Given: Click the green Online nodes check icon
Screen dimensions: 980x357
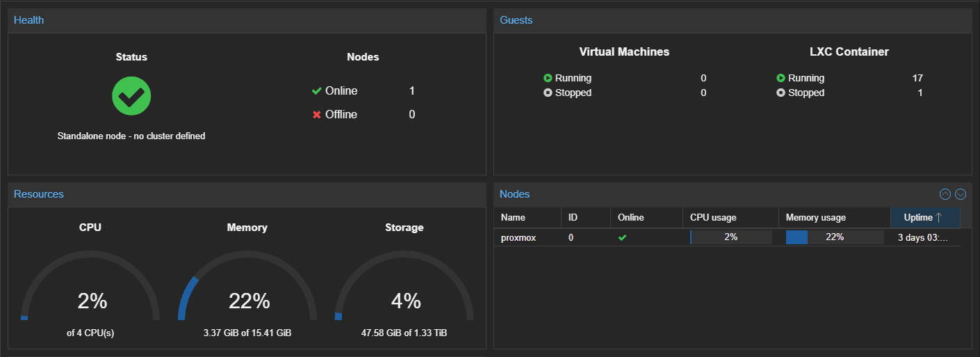Looking at the screenshot, I should pyautogui.click(x=317, y=91).
